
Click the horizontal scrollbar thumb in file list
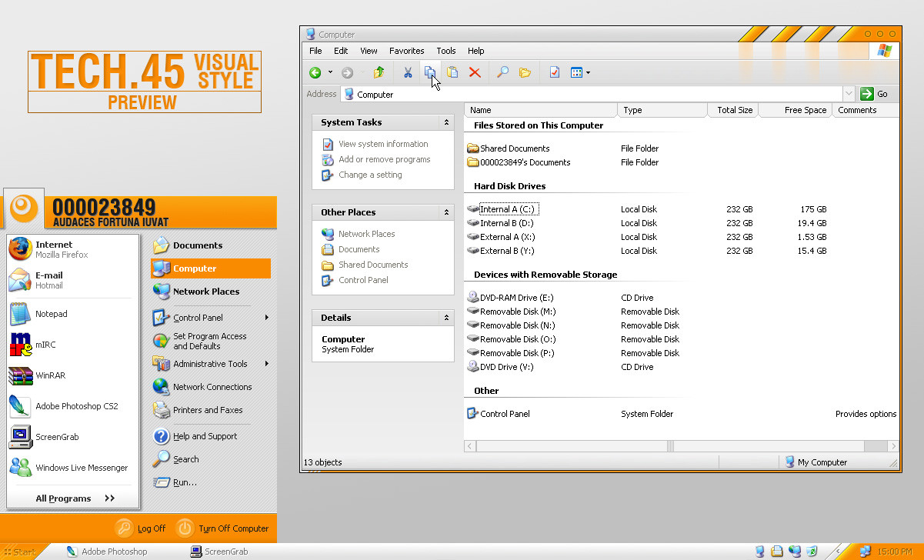pyautogui.click(x=671, y=445)
